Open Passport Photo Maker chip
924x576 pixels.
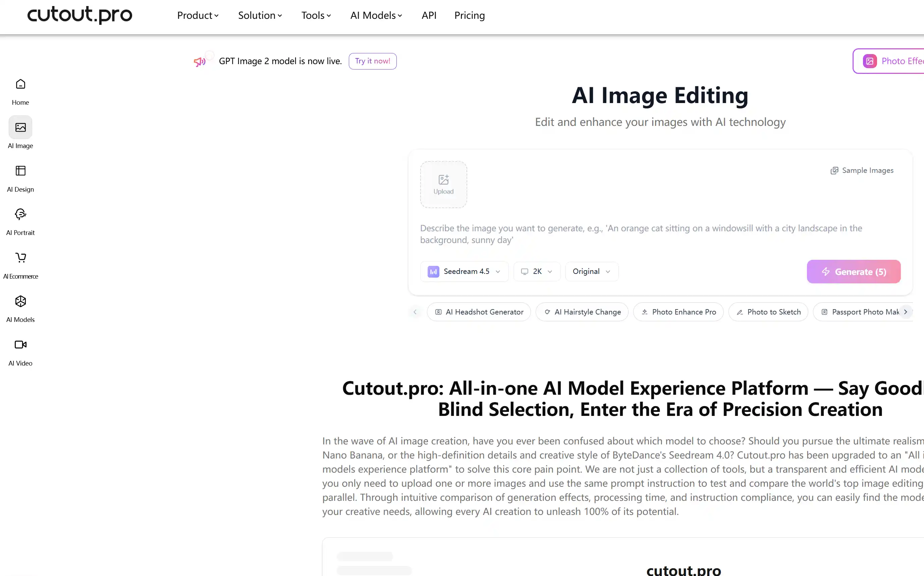click(862, 312)
